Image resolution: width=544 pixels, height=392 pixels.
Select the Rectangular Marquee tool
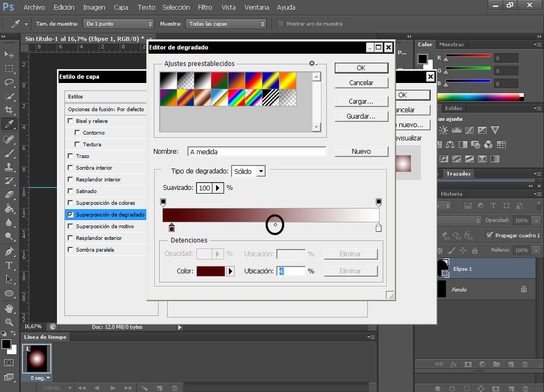[x=9, y=69]
